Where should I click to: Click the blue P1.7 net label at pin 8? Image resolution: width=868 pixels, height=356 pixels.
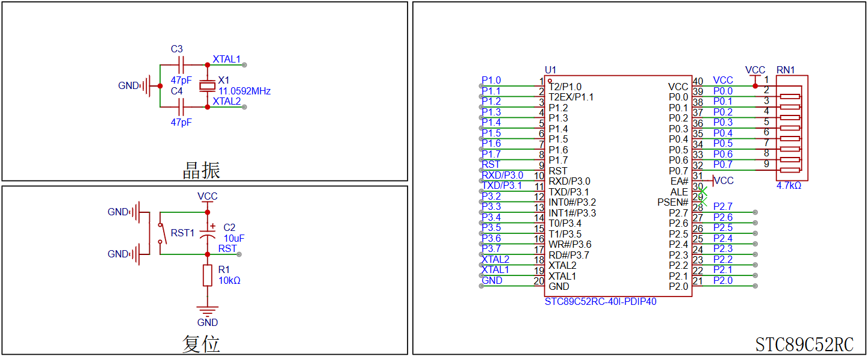(x=491, y=154)
